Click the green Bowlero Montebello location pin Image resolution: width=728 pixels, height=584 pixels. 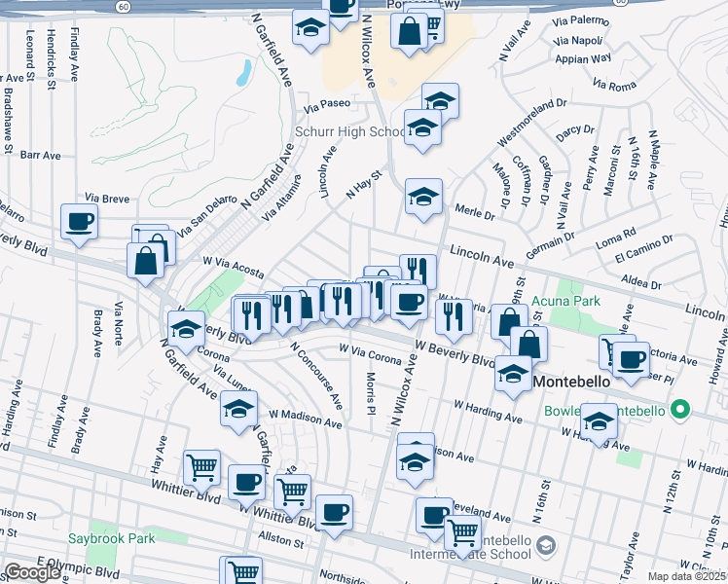tap(680, 410)
